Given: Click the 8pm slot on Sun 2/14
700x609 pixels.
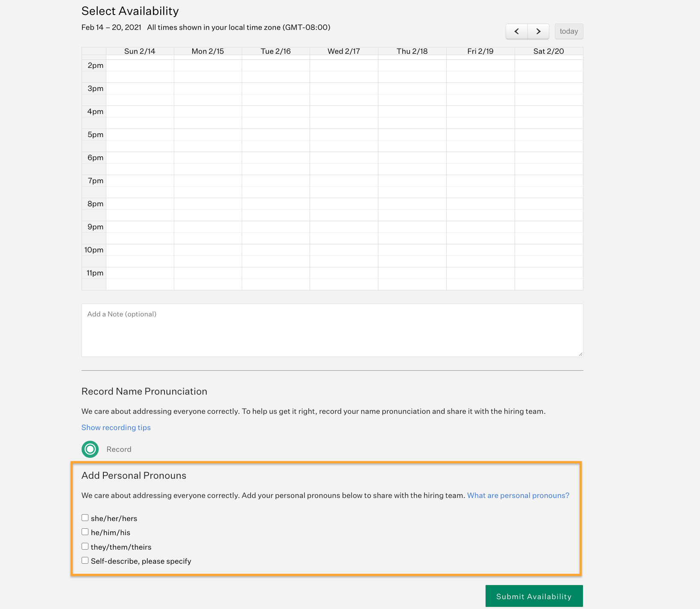Looking at the screenshot, I should click(140, 204).
